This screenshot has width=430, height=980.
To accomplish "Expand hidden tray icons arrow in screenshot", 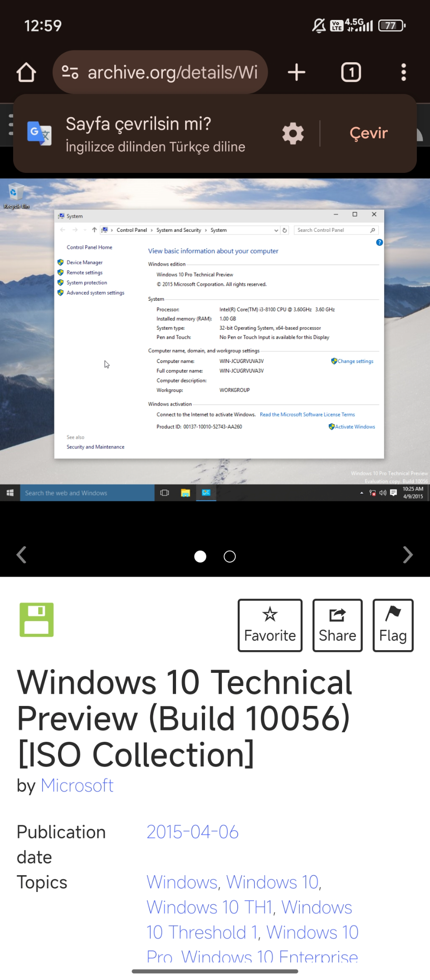I will click(x=362, y=493).
